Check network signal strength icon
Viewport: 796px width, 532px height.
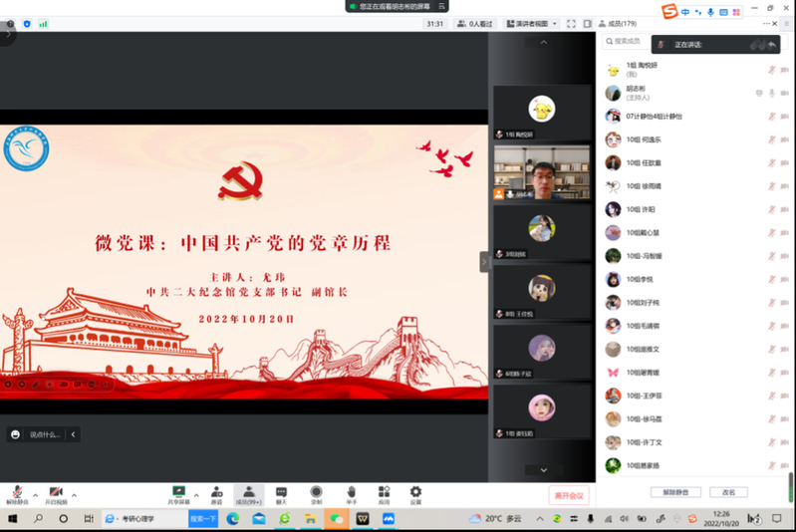[43, 23]
